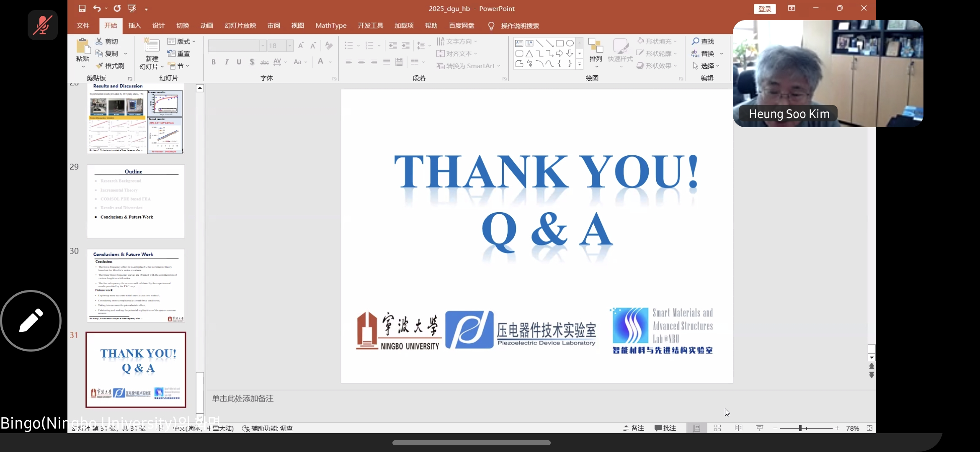Screen dimensions: 980x452
Task: Switch to the Slide Show (幻灯片放映) tab
Action: pyautogui.click(x=240, y=26)
